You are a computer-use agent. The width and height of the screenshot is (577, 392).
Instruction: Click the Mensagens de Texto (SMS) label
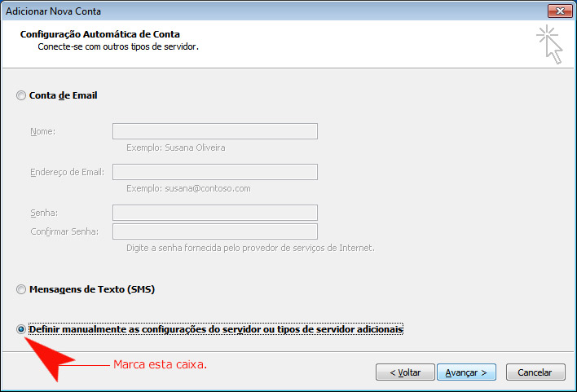coord(92,289)
